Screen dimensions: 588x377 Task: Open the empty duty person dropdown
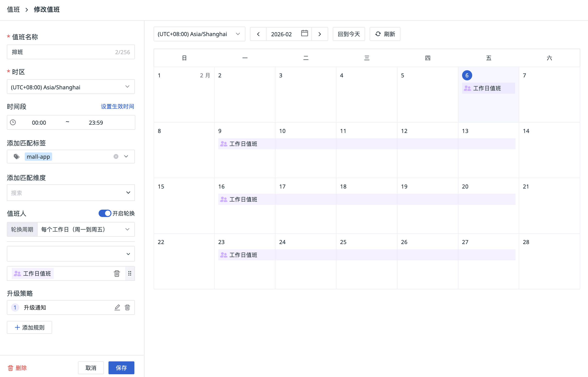tap(71, 254)
